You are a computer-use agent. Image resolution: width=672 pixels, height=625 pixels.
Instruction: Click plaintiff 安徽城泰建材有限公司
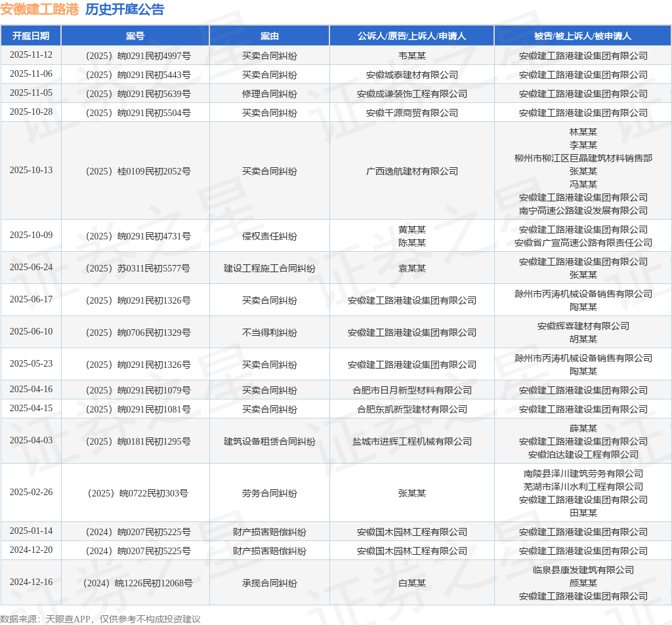pos(412,75)
